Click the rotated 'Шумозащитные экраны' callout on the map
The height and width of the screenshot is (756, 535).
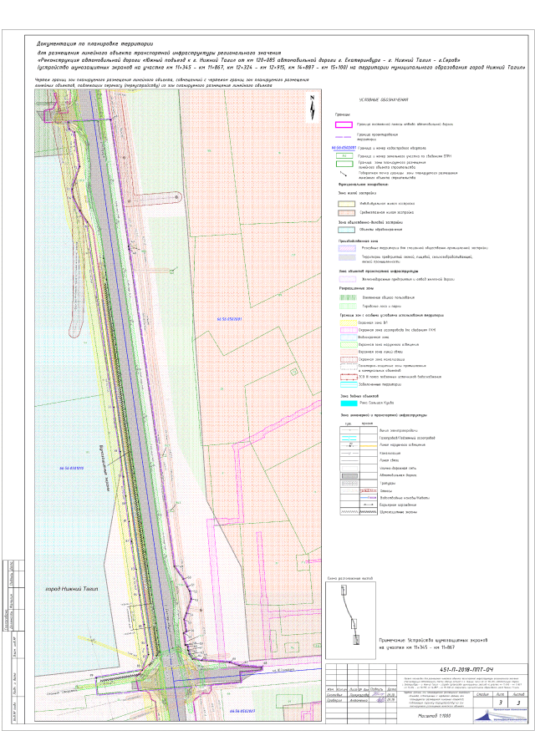point(103,468)
